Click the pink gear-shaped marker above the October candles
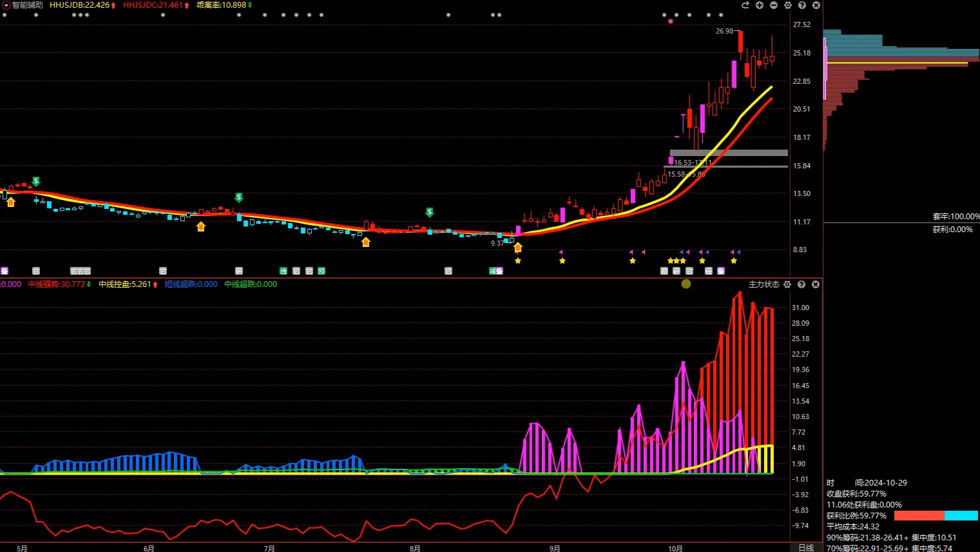The image size is (980, 552). [x=671, y=21]
